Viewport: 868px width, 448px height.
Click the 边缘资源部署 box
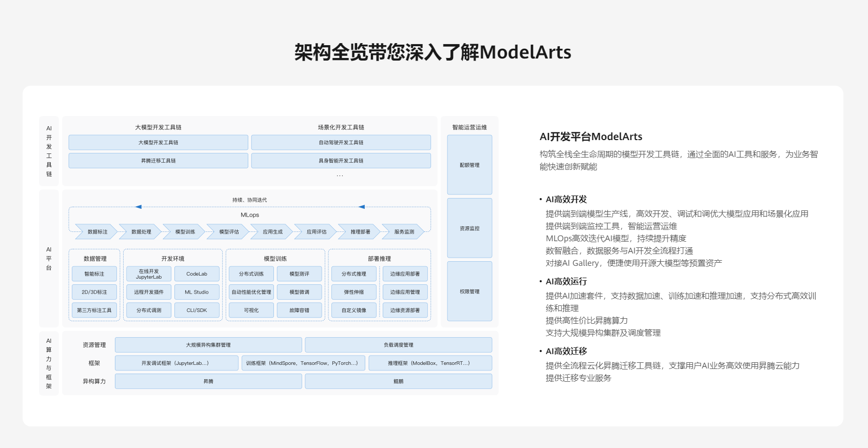click(405, 310)
